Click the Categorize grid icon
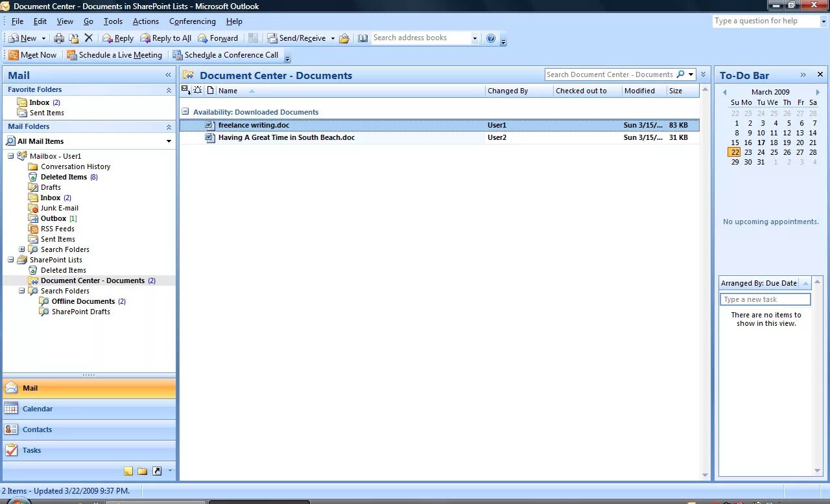Image resolution: width=830 pixels, height=504 pixels. [253, 38]
